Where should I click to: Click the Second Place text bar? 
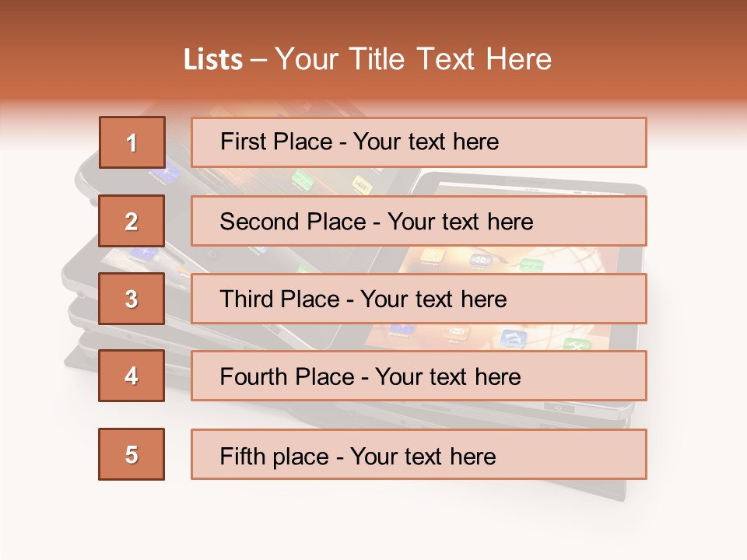tap(419, 221)
